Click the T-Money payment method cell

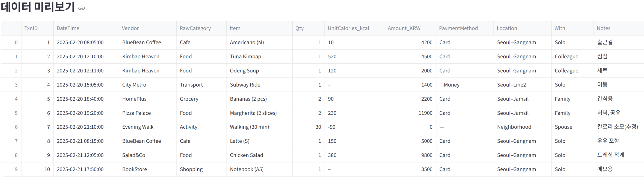(x=449, y=85)
